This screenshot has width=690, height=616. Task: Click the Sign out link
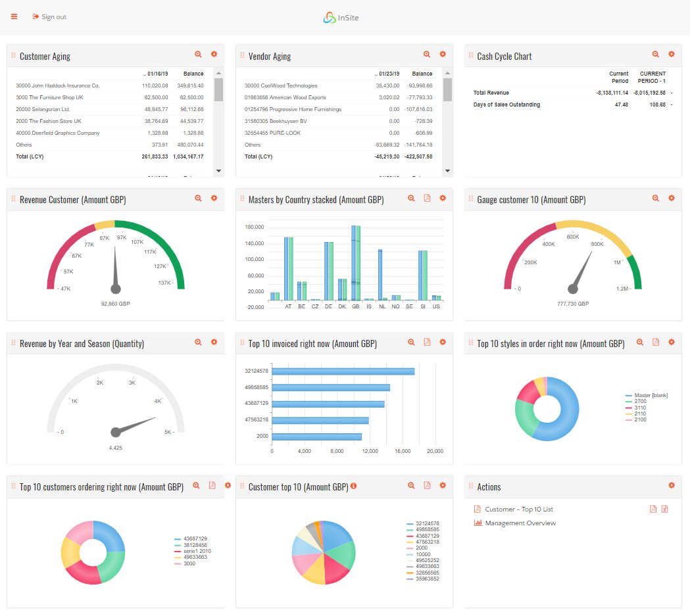[x=49, y=17]
